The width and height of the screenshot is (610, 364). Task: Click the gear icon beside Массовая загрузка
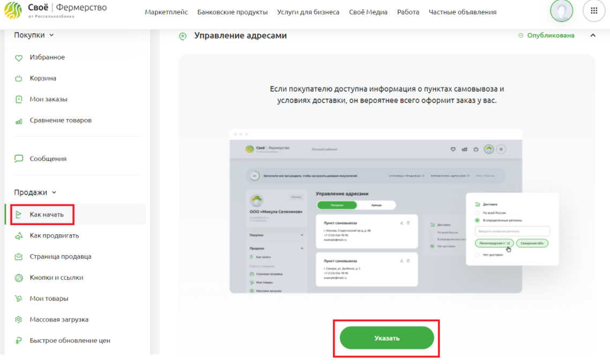pyautogui.click(x=19, y=320)
